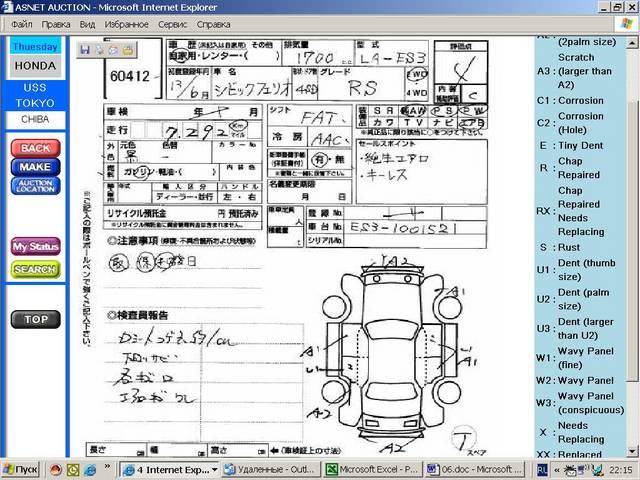Click the C1 : Corrosion legend entry

click(570, 100)
